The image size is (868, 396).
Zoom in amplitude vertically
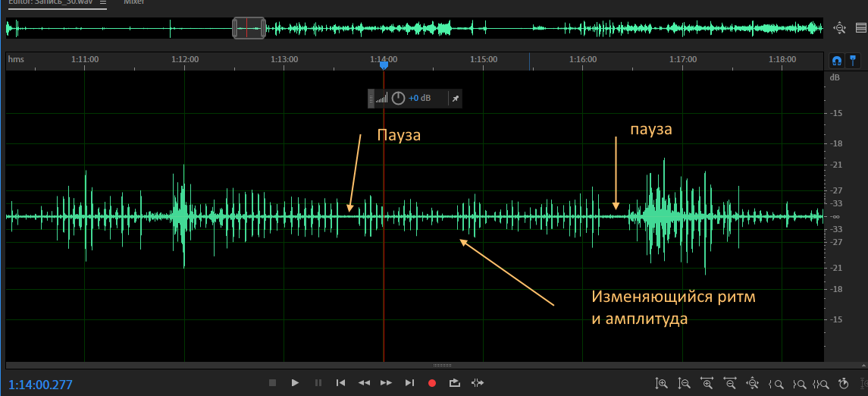click(x=662, y=382)
